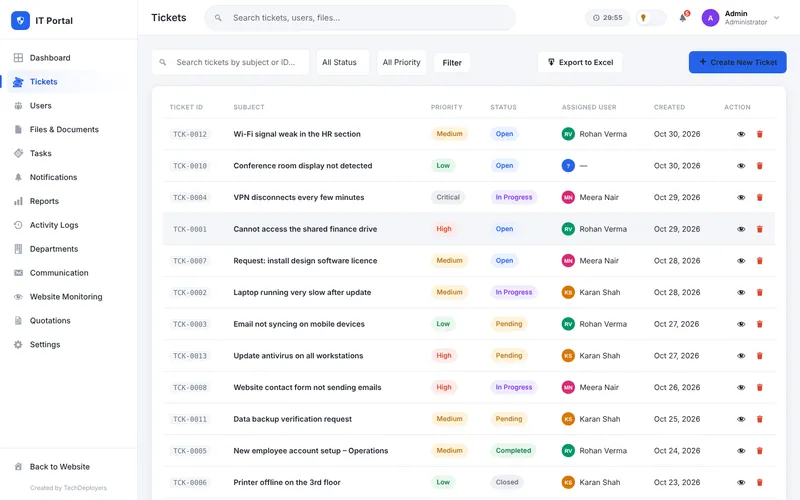Click the Created column header
Viewport: 800px width, 500px height.
tap(669, 107)
